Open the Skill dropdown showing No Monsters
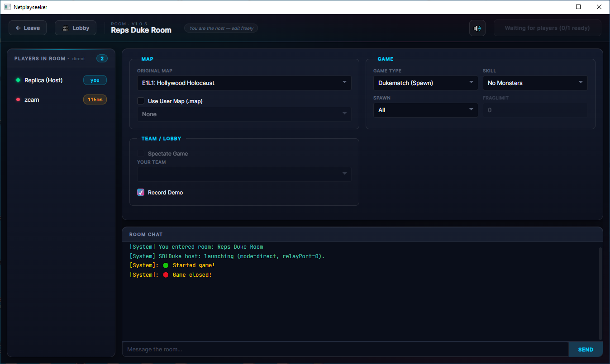610x364 pixels. coord(535,83)
